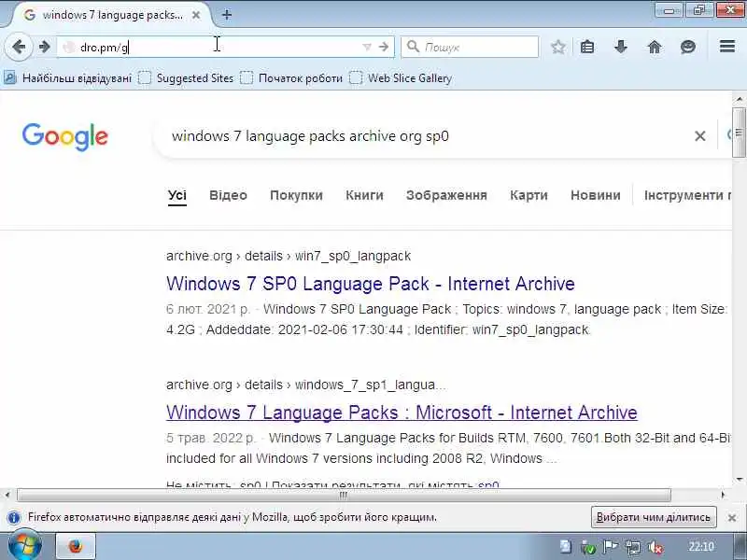Select the 'windows 7 language packs...' tab
Screen dimensions: 747x560
(112, 15)
